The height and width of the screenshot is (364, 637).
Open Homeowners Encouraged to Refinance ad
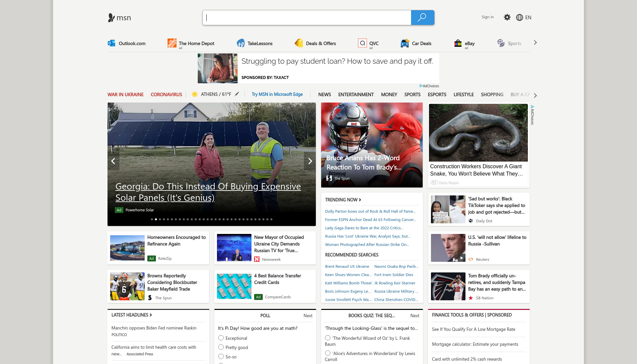pos(158,248)
